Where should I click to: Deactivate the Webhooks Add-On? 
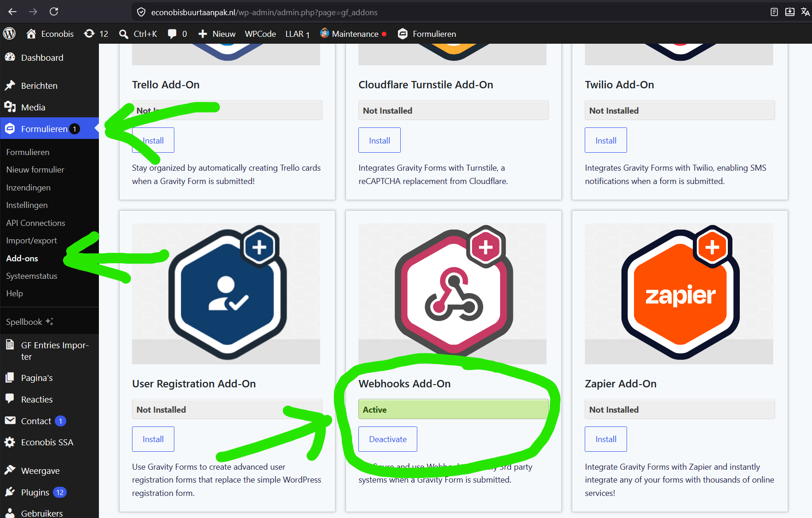click(x=388, y=439)
